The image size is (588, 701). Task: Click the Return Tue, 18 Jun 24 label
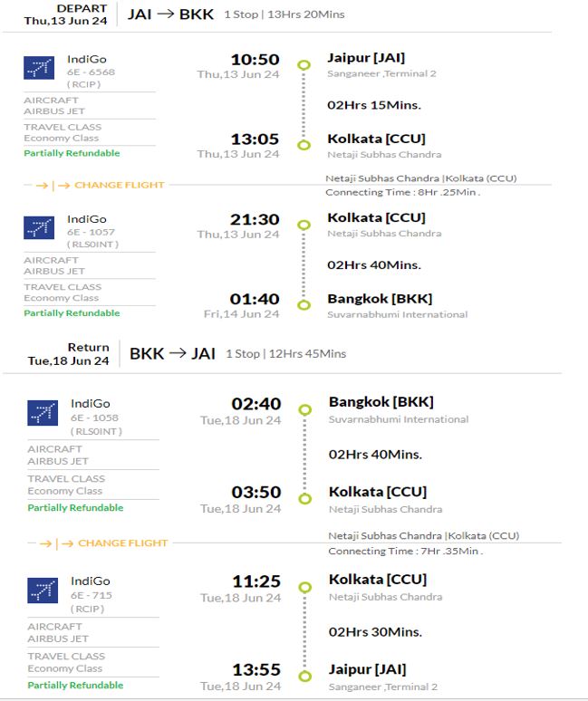[x=69, y=354]
